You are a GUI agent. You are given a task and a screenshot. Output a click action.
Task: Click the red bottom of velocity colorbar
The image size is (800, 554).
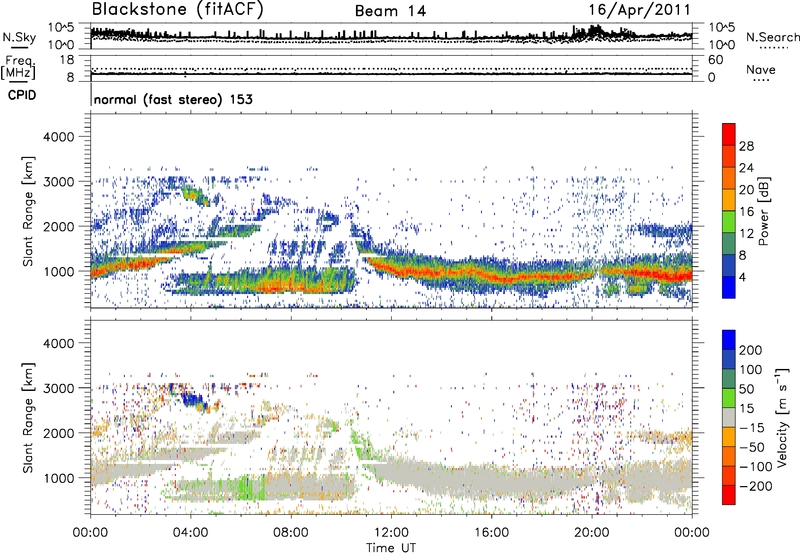729,495
